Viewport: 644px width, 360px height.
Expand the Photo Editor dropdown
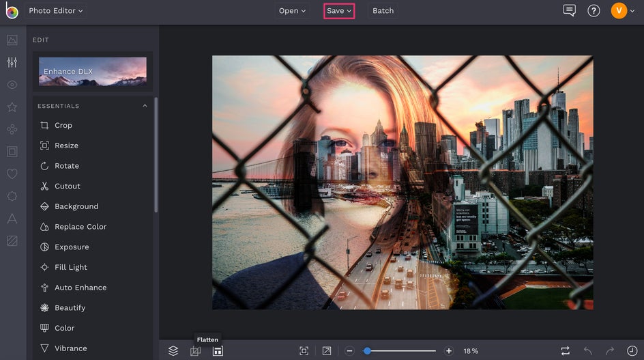coord(55,11)
